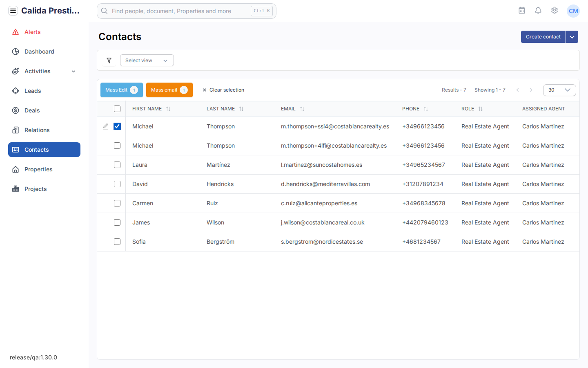Click email j.wilson@costablancareal.co.uk

tap(323, 222)
